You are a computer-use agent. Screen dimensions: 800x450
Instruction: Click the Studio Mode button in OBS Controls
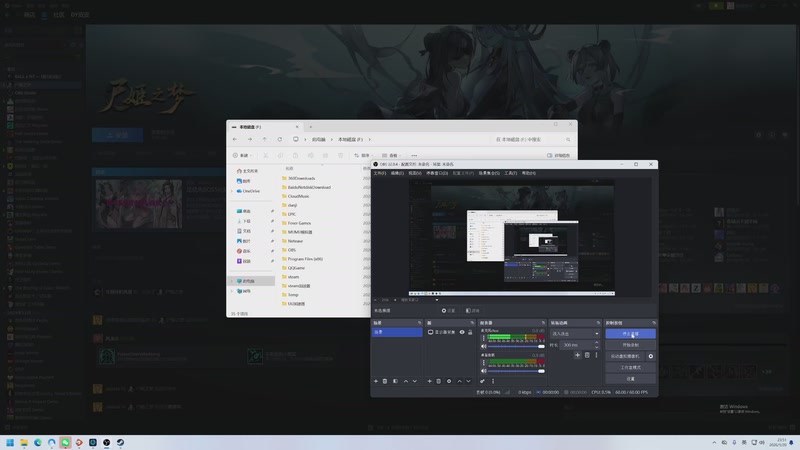[x=631, y=367]
